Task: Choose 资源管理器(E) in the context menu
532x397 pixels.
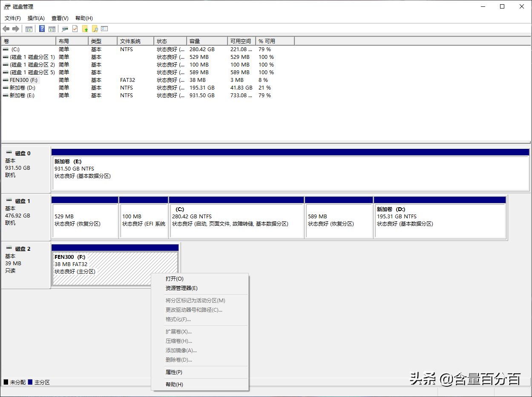Action: 200,288
